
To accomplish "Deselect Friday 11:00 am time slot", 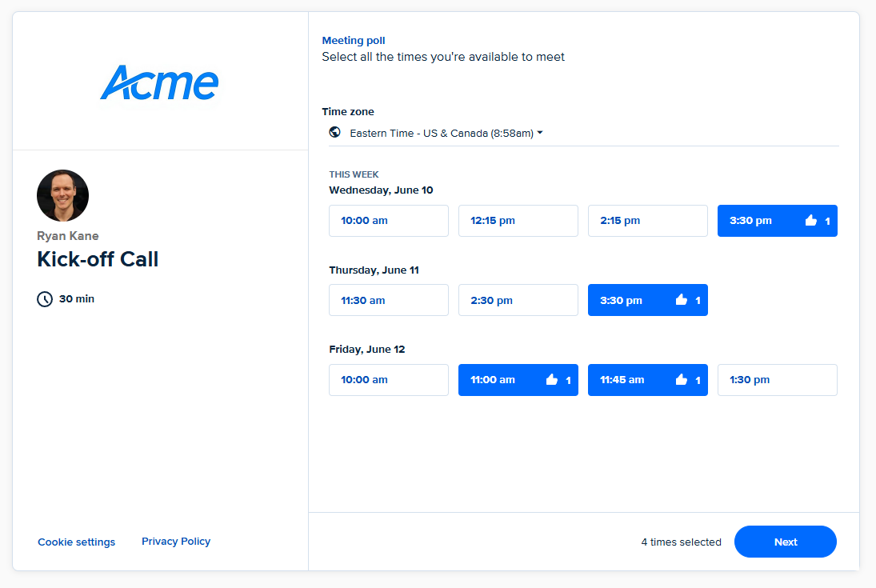I will point(518,380).
